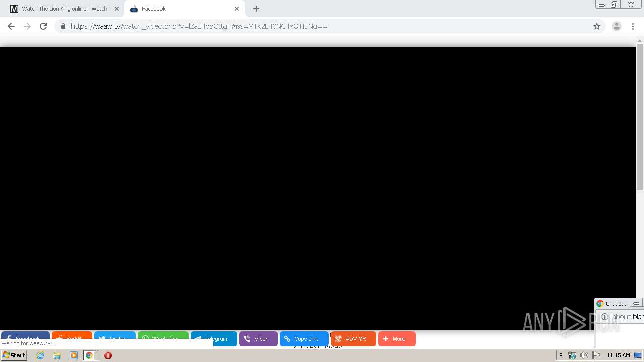This screenshot has width=644, height=362.
Task: Open volume control in tray
Action: coord(584,355)
